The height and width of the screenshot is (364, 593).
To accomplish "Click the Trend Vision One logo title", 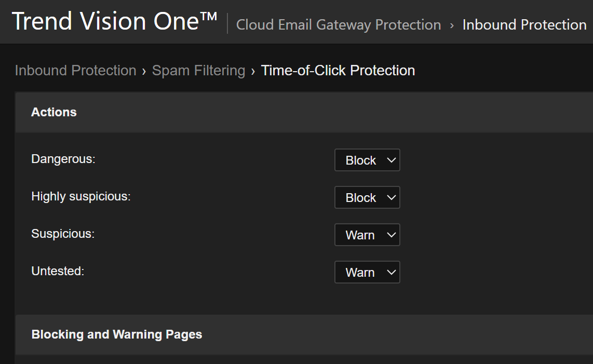I will [x=114, y=22].
